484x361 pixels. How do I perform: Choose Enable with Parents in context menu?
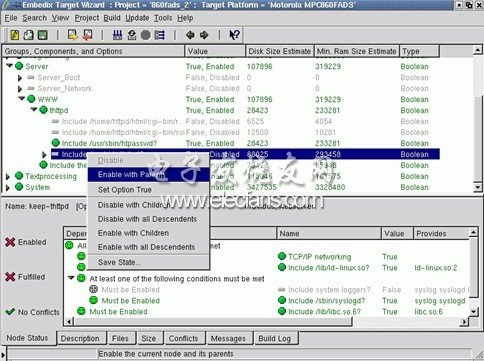(148, 174)
